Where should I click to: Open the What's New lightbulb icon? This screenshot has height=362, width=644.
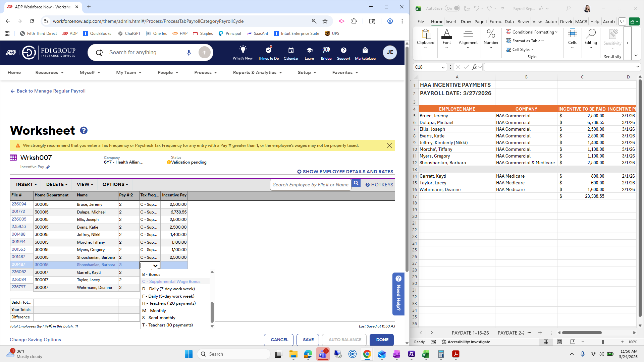click(x=243, y=50)
